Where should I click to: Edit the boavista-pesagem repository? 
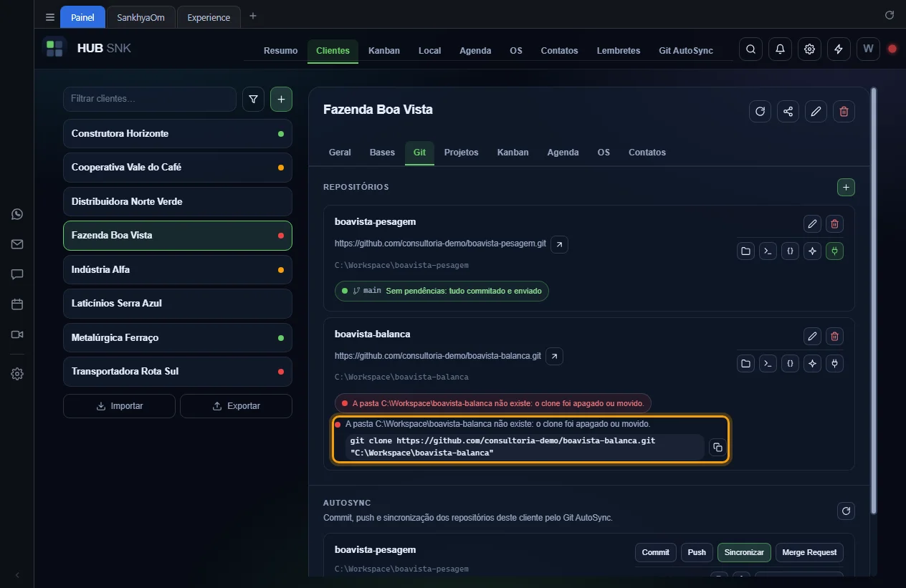click(812, 224)
